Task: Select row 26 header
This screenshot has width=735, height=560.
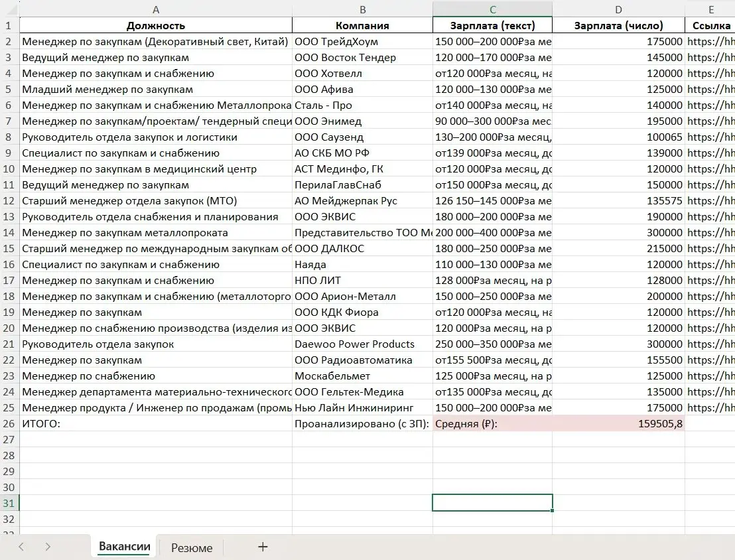Action: coord(9,424)
